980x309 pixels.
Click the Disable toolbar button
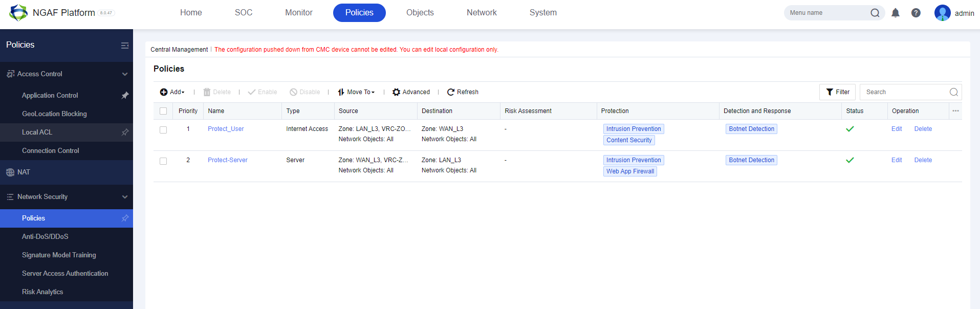point(305,92)
